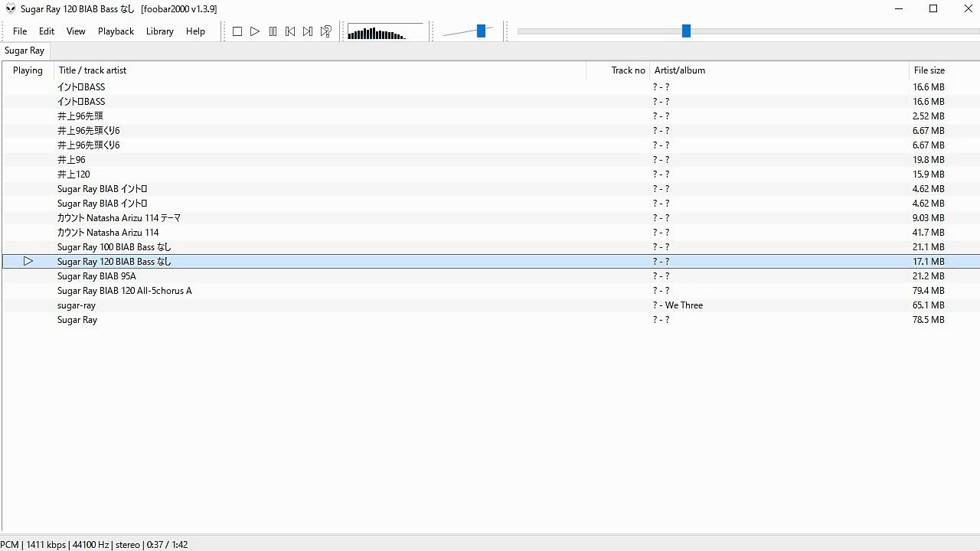The image size is (980, 551).
Task: Click the 21.1 MB file size cell
Action: point(928,247)
